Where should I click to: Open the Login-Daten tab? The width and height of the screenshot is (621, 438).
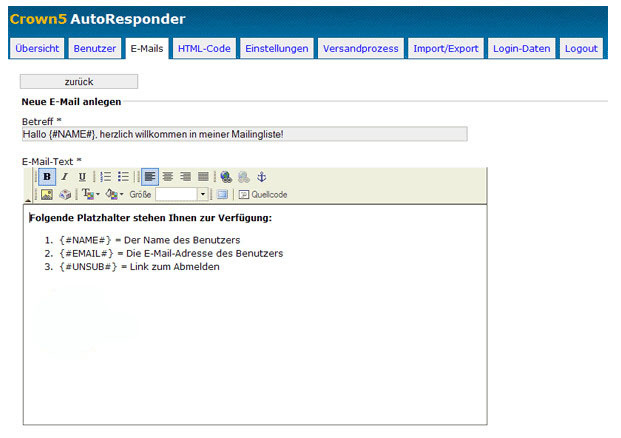(522, 48)
